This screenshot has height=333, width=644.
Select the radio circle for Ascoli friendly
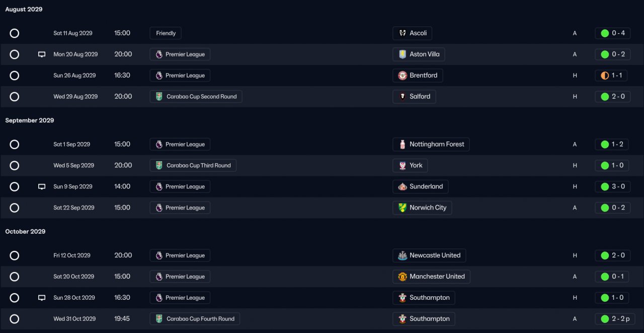click(x=15, y=33)
